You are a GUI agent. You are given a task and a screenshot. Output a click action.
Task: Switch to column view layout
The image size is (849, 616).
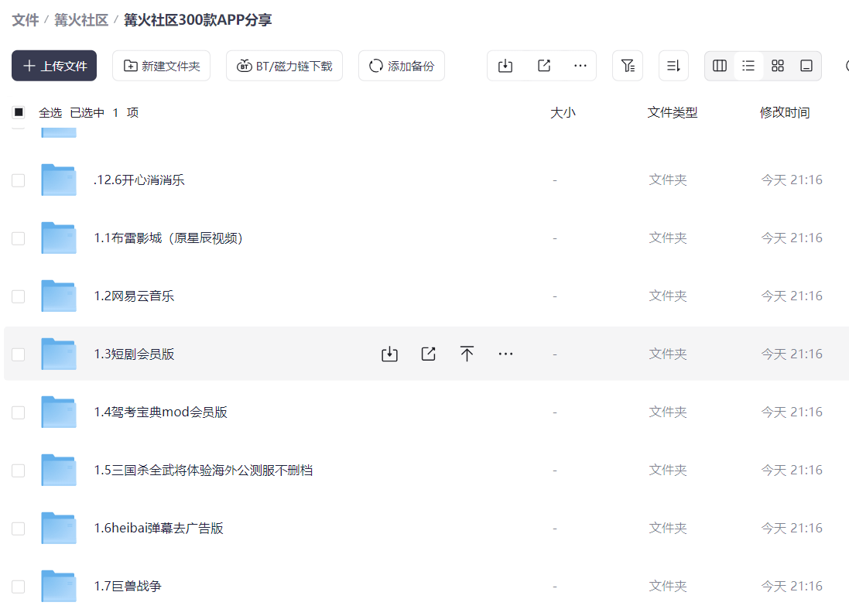[x=718, y=66]
